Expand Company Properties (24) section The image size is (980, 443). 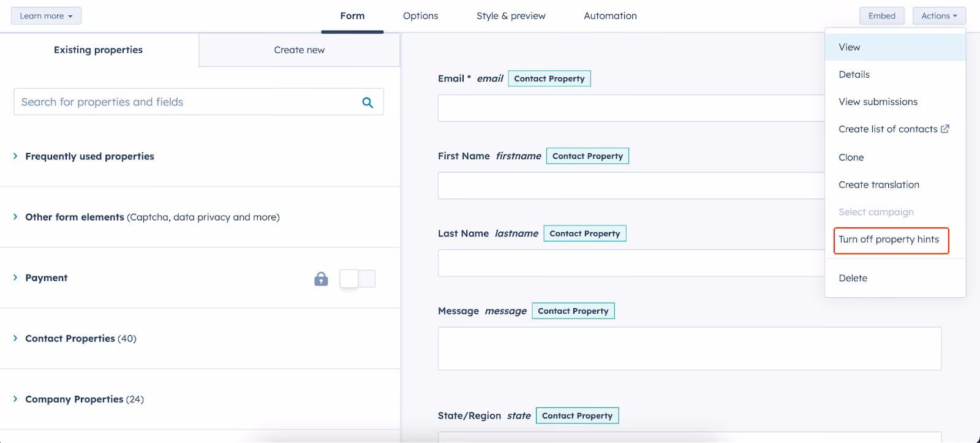[x=15, y=399]
